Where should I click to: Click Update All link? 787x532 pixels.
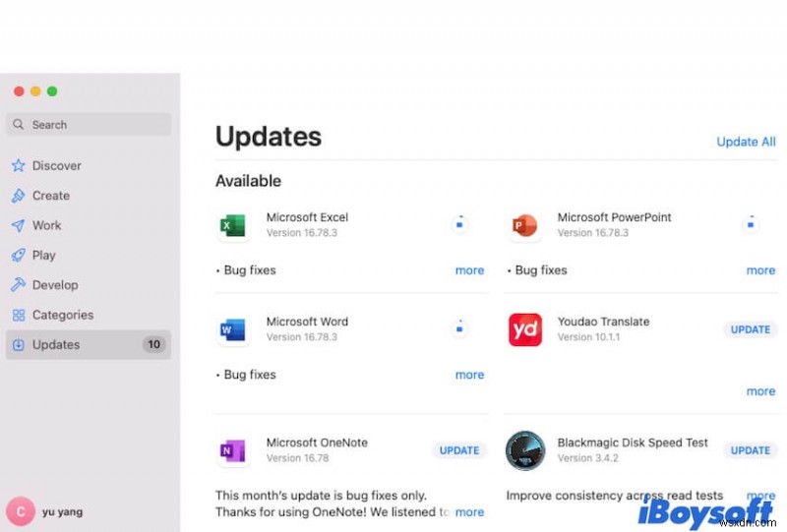pos(746,142)
